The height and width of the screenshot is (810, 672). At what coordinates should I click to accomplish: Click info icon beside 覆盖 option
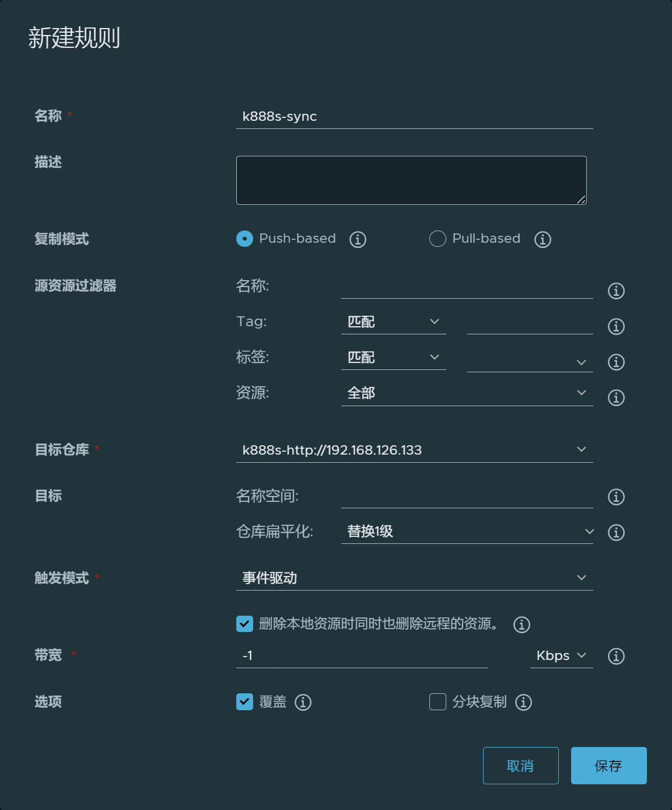[303, 702]
